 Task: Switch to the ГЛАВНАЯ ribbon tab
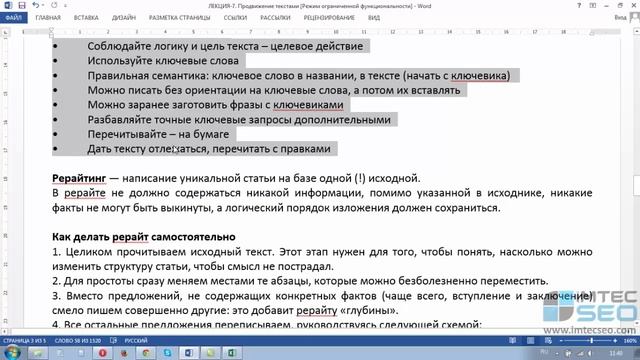tap(48, 18)
